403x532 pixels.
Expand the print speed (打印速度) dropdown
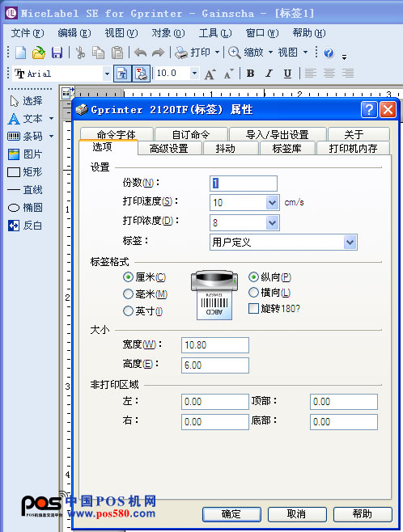272,203
